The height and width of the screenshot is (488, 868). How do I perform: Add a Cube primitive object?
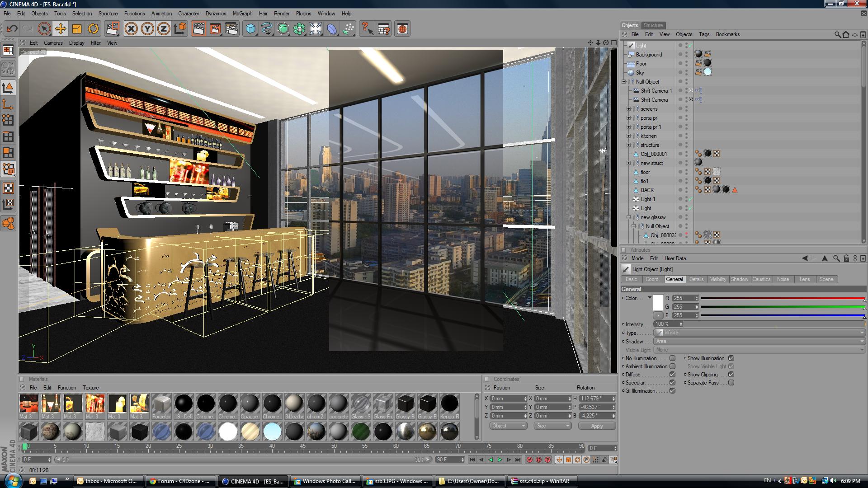pyautogui.click(x=250, y=29)
